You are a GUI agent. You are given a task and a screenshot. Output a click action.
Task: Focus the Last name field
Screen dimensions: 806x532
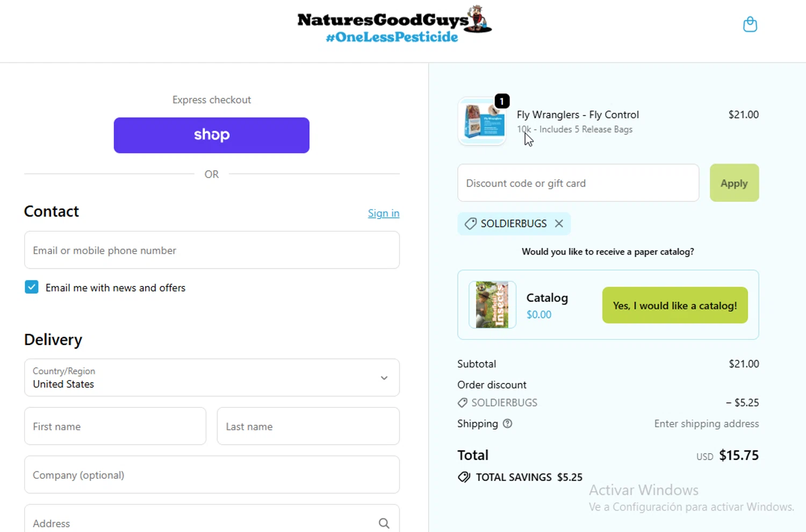tap(308, 426)
